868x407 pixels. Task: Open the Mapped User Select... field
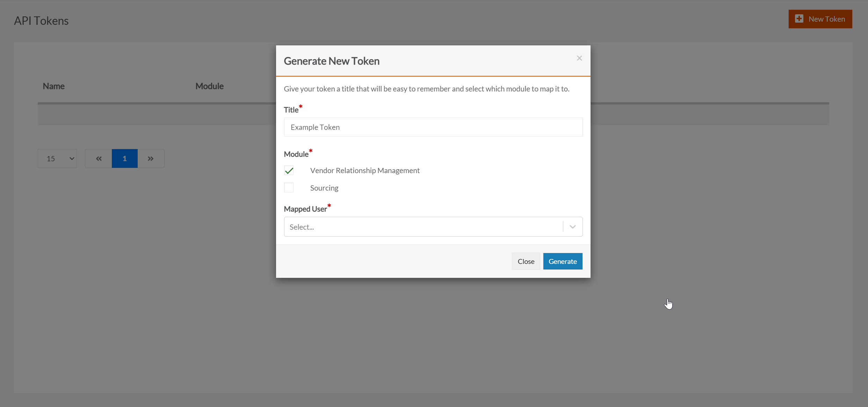(x=423, y=227)
